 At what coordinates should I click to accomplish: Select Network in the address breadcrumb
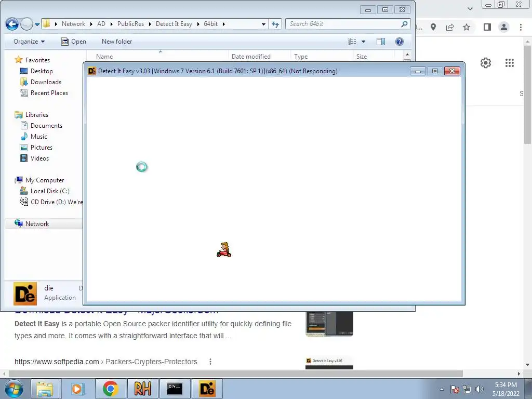tap(73, 24)
